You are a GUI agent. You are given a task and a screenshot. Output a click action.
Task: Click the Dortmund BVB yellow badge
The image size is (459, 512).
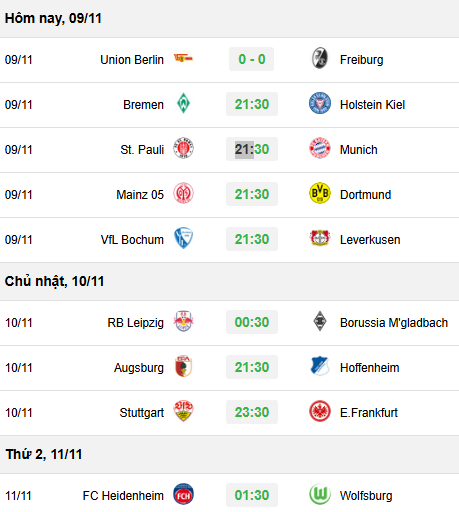pos(320,193)
